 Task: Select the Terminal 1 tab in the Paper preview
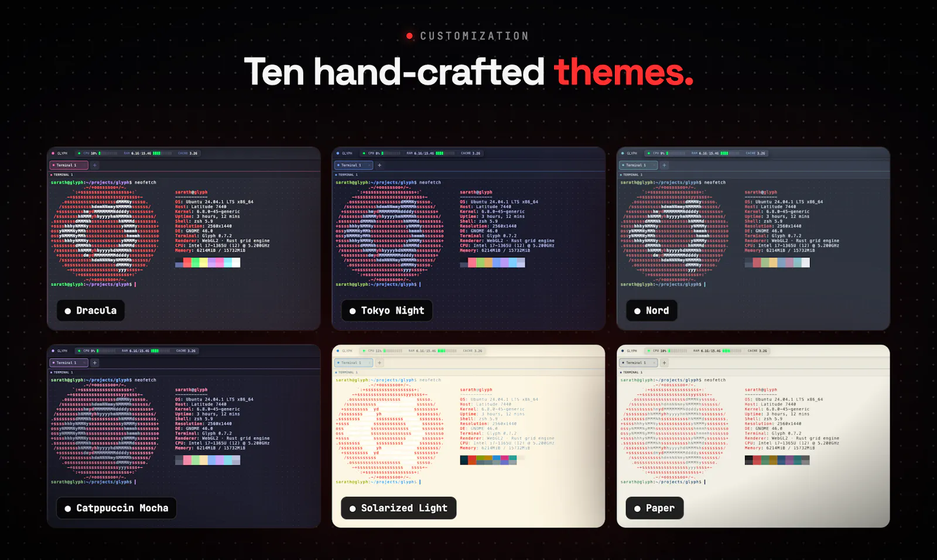(638, 363)
